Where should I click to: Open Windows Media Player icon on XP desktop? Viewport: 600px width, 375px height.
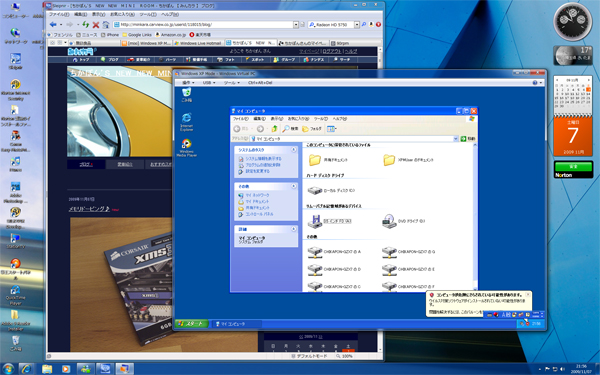click(x=186, y=148)
